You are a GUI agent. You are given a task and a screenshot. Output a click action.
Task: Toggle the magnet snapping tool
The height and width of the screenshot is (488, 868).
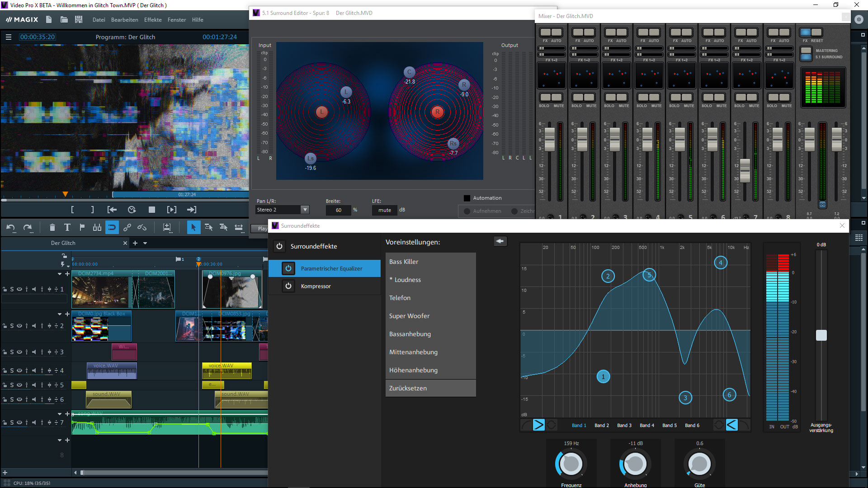click(x=112, y=227)
